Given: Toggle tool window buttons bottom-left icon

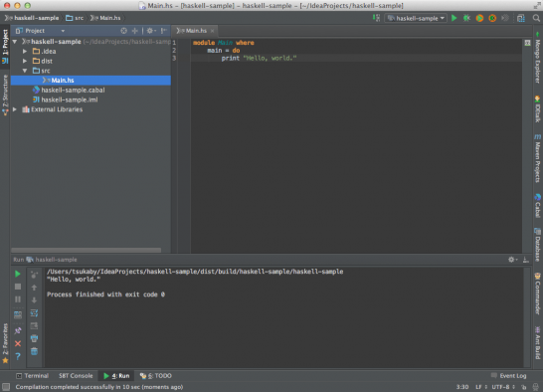Looking at the screenshot, I should click(x=6, y=387).
